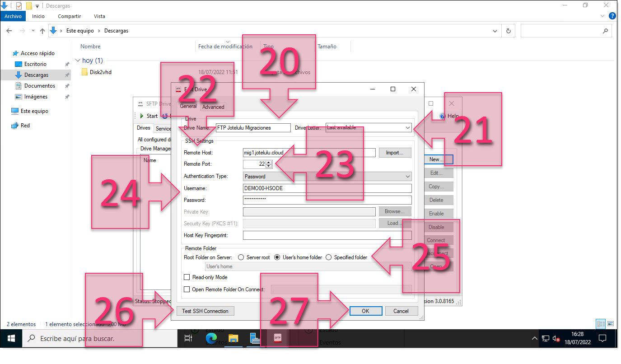Go back with Explorer's back arrow
The image size is (621, 364).
[x=9, y=31]
